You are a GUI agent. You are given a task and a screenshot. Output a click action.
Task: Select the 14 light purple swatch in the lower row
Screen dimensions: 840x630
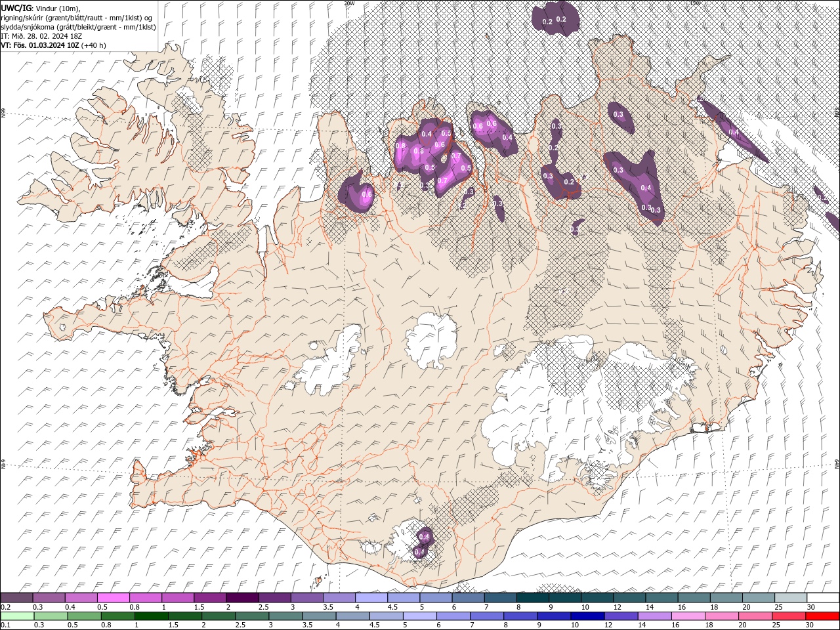[654, 616]
